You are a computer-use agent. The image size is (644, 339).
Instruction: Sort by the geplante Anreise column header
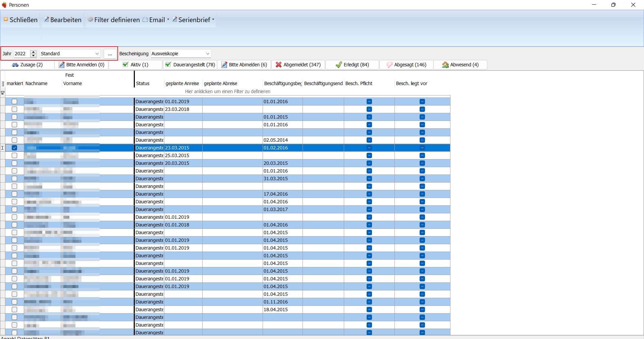[x=182, y=83]
